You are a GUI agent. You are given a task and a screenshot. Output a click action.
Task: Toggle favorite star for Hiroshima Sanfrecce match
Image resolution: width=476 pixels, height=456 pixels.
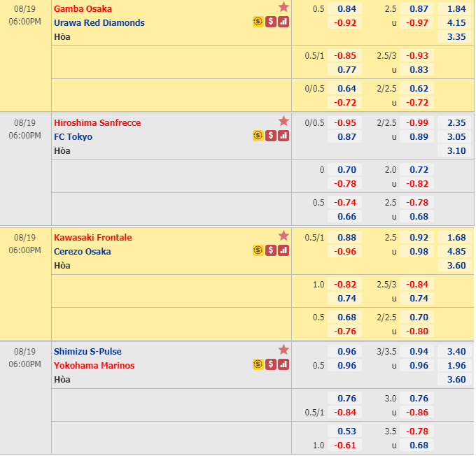pos(283,122)
